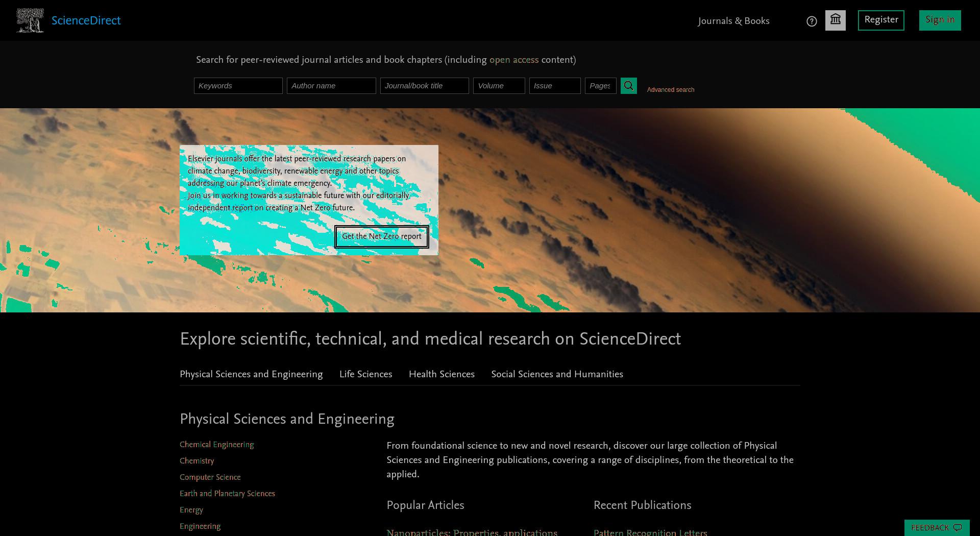Follow the open access link
This screenshot has width=980, height=536.
pos(514,60)
